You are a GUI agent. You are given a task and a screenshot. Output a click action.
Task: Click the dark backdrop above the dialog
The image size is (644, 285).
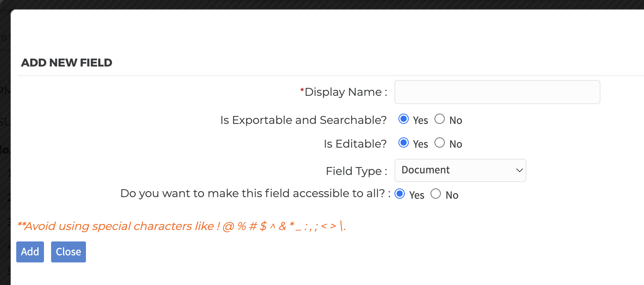(317, 4)
